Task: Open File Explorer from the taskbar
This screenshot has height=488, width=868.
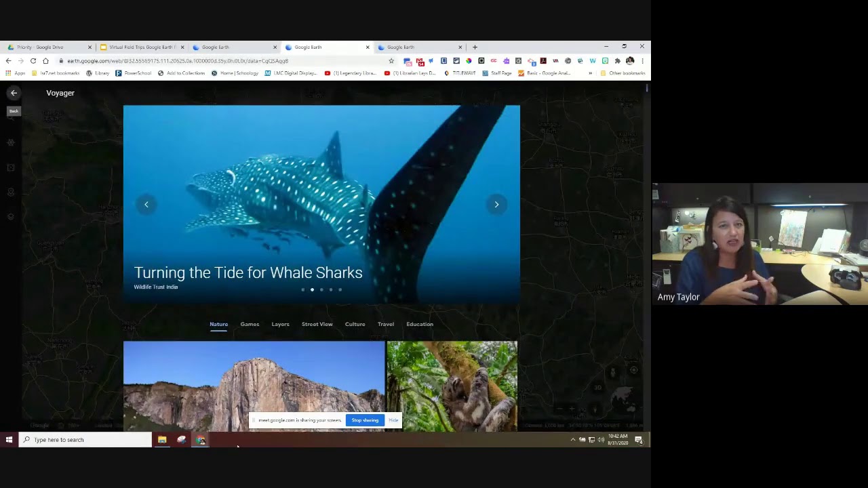Action: [162, 440]
